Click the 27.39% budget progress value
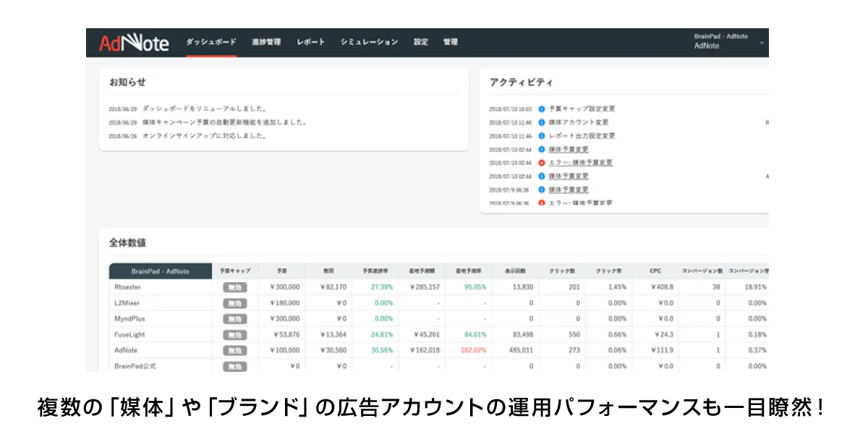Image resolution: width=868 pixels, height=434 pixels. click(381, 287)
